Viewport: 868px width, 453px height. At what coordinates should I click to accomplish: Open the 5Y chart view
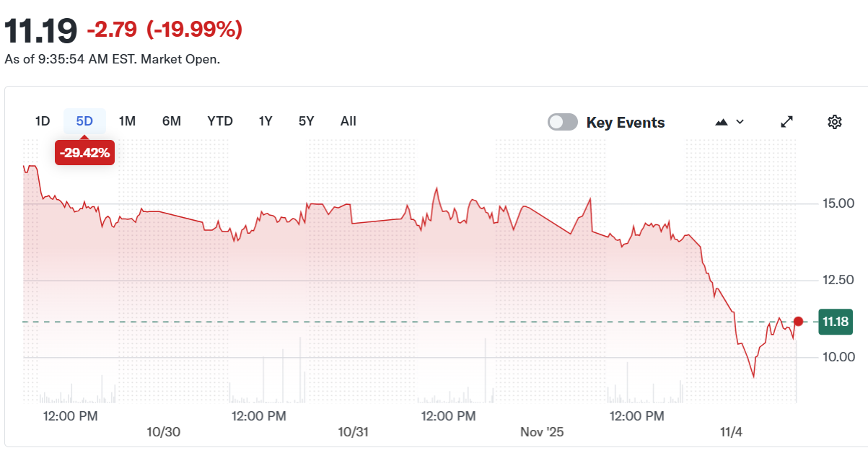tap(306, 121)
